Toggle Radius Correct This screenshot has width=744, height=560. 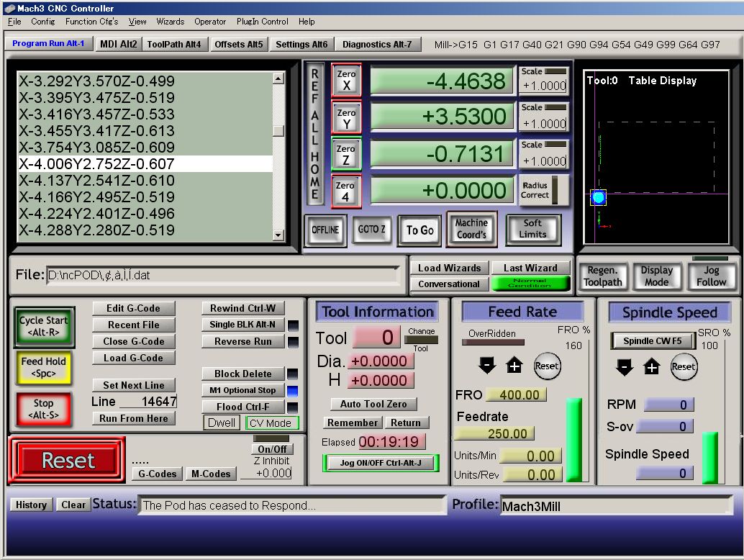coord(544,190)
